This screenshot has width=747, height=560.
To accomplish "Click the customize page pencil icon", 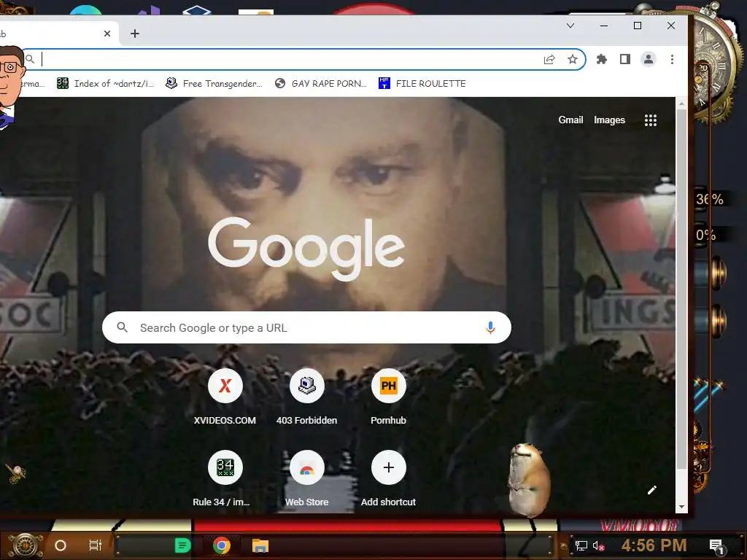I will (651, 490).
